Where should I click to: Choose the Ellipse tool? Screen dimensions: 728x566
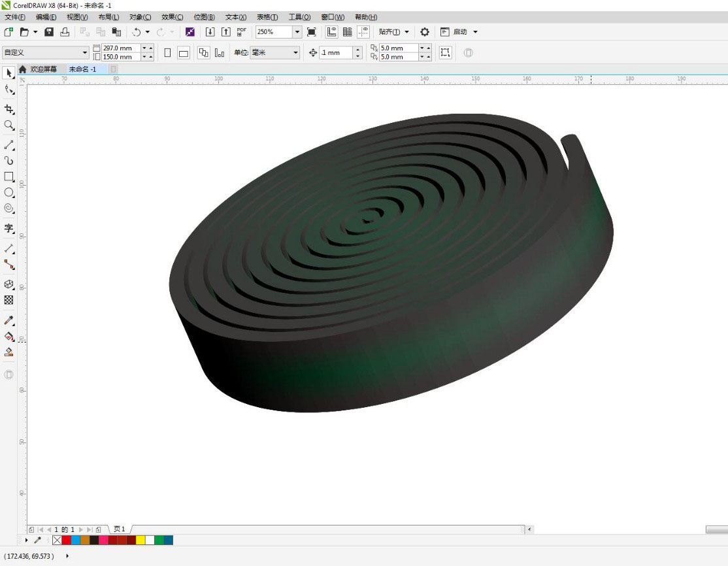pyautogui.click(x=9, y=192)
